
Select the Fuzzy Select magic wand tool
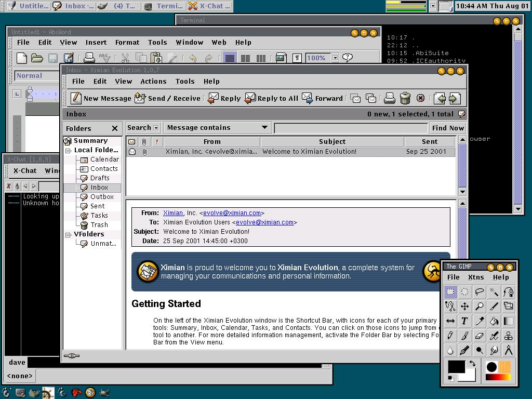[494, 292]
